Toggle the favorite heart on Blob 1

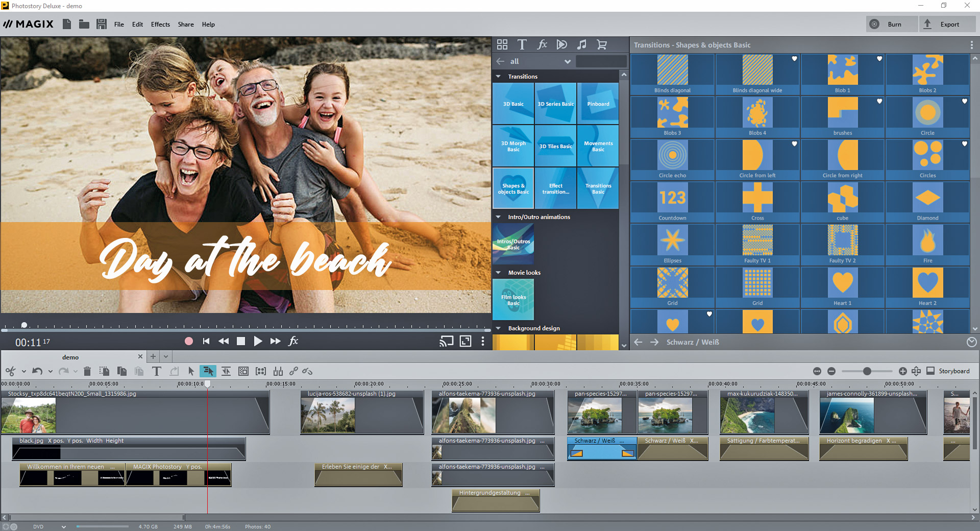coord(879,59)
